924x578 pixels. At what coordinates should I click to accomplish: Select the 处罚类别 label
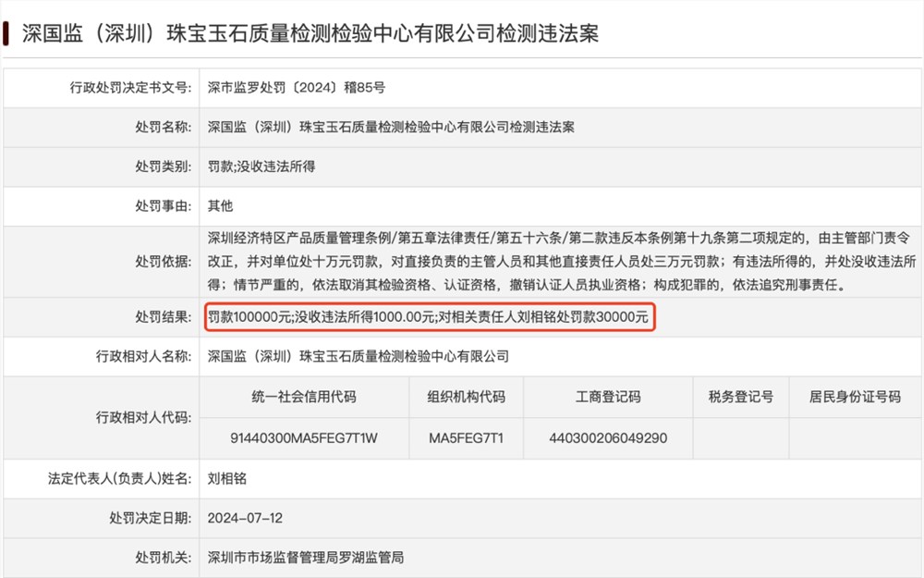click(x=164, y=166)
